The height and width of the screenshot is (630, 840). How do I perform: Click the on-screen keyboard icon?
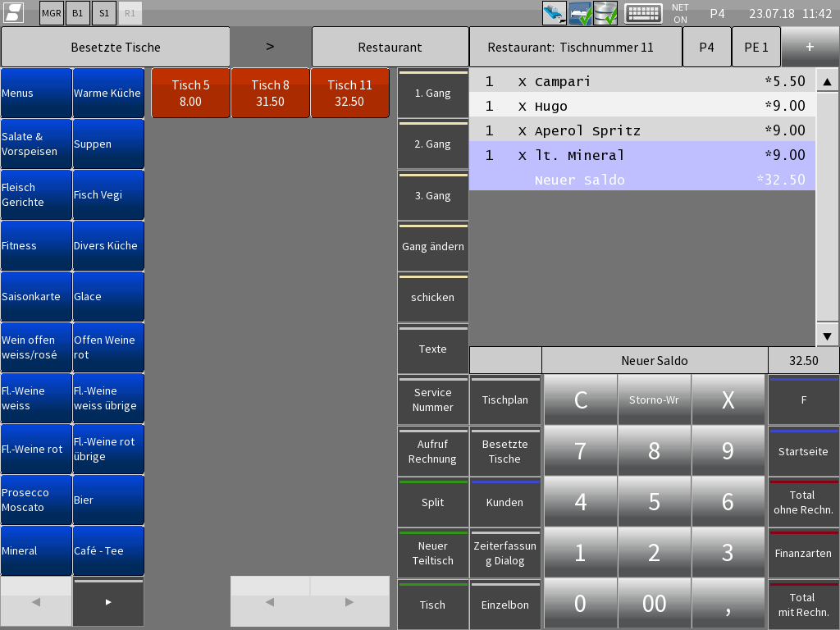tap(643, 13)
